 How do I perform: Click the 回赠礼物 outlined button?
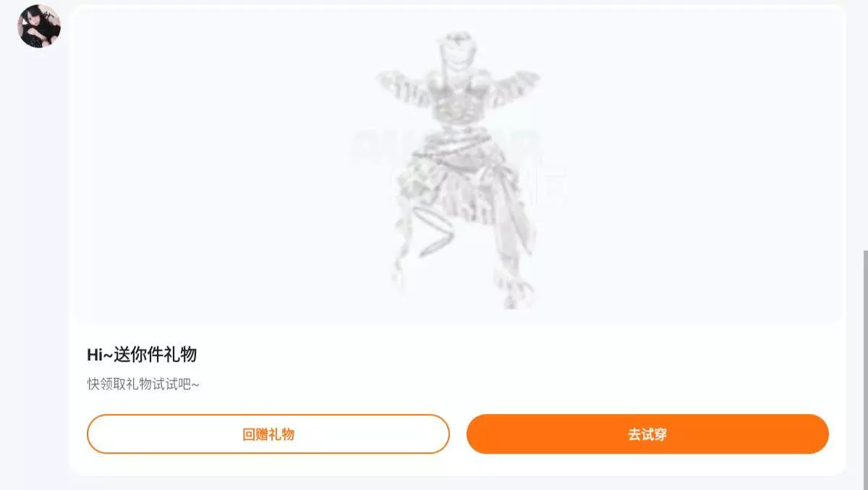point(268,434)
